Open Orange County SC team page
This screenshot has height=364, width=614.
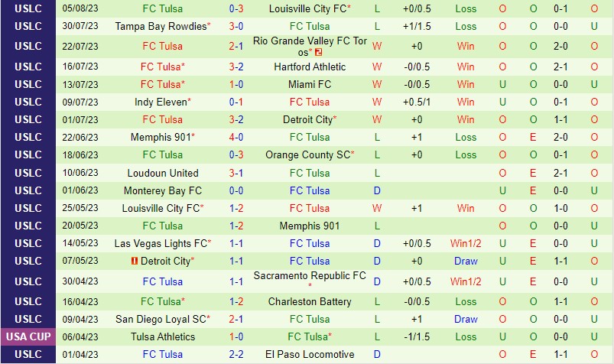click(308, 154)
